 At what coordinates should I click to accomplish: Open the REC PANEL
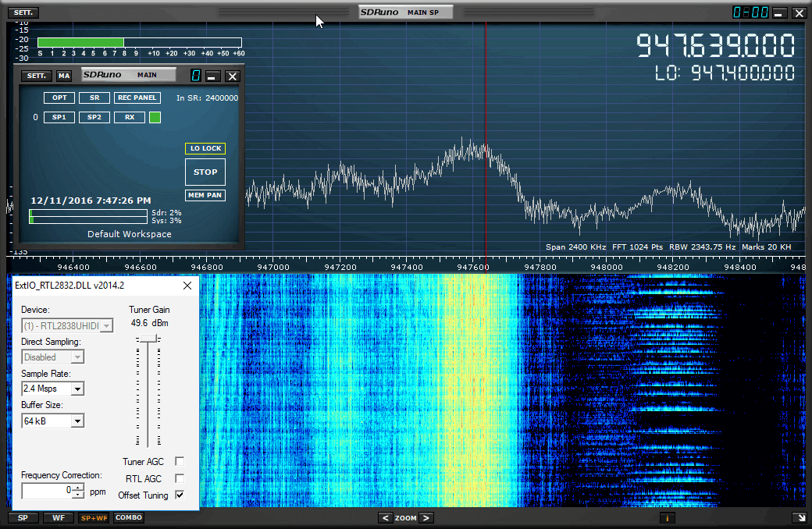137,98
